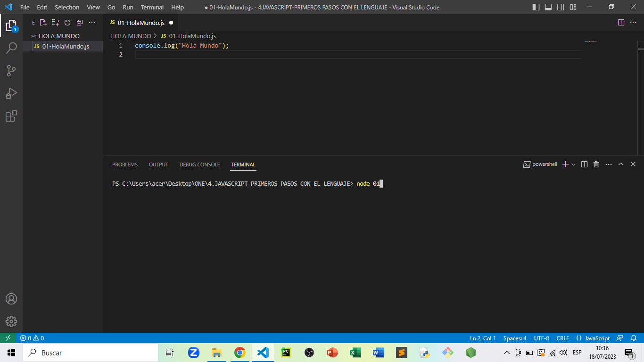Viewport: 644px width, 362px height.
Task: Maximize the panel size with chevron up
Action: 621,164
